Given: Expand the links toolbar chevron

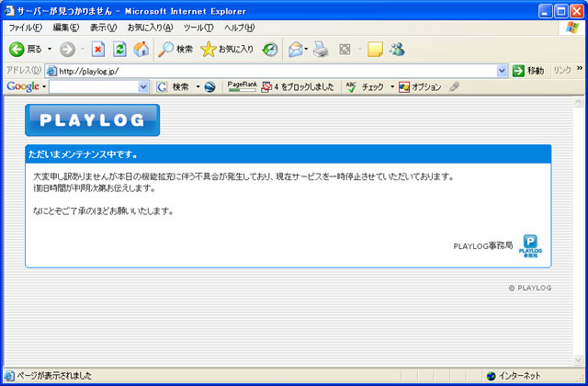Looking at the screenshot, I should click(580, 68).
